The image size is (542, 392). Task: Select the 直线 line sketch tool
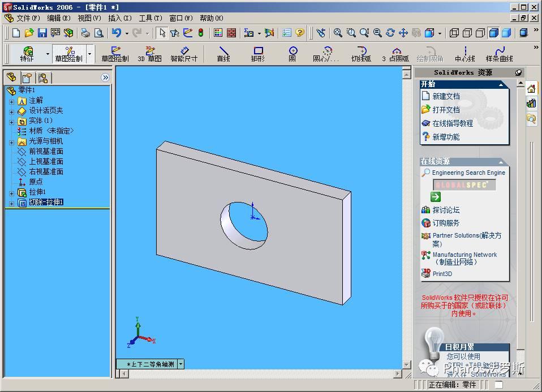(x=223, y=54)
